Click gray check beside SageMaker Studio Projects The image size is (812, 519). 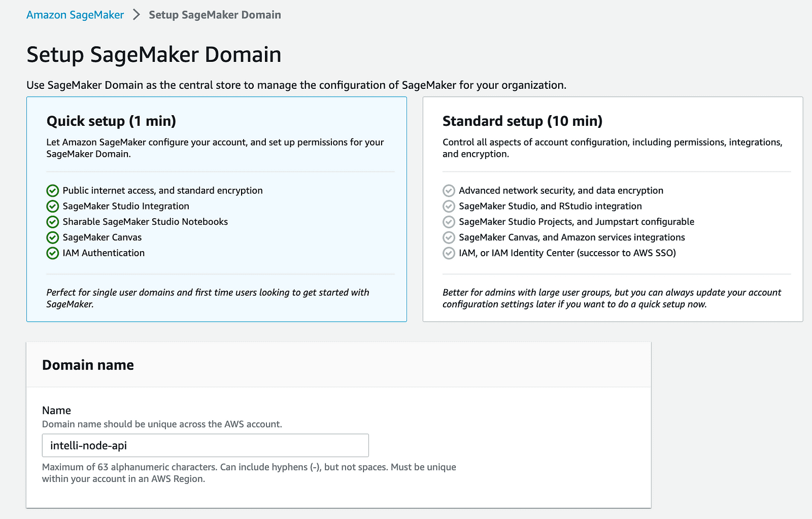click(x=449, y=222)
